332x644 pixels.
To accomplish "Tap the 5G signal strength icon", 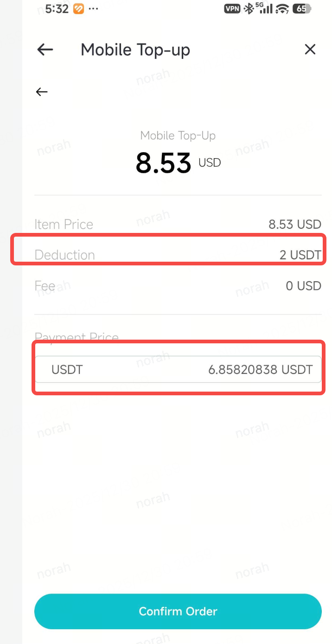I will 264,8.
